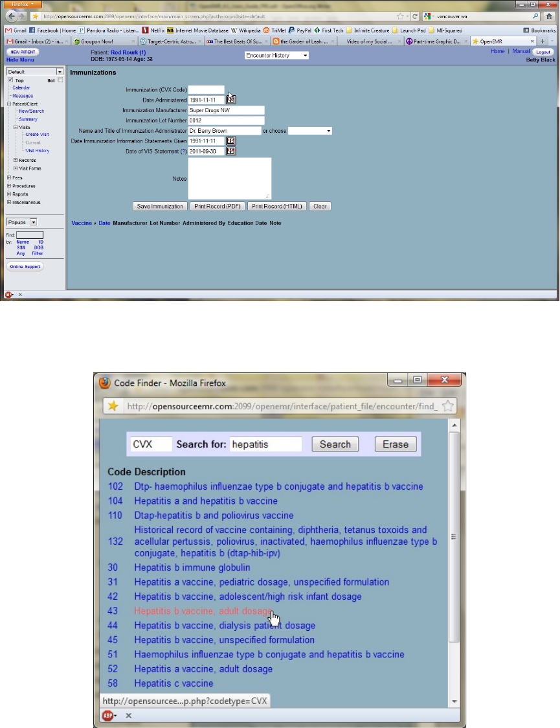
Task: Expand the Reports tree node
Action: 9,194
